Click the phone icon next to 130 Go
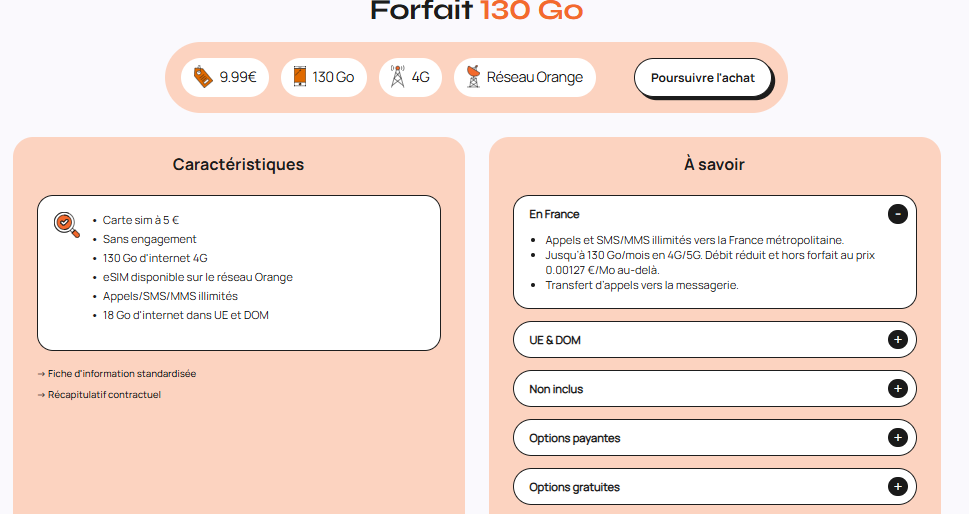Viewport: 969px width, 514px height. pos(300,77)
